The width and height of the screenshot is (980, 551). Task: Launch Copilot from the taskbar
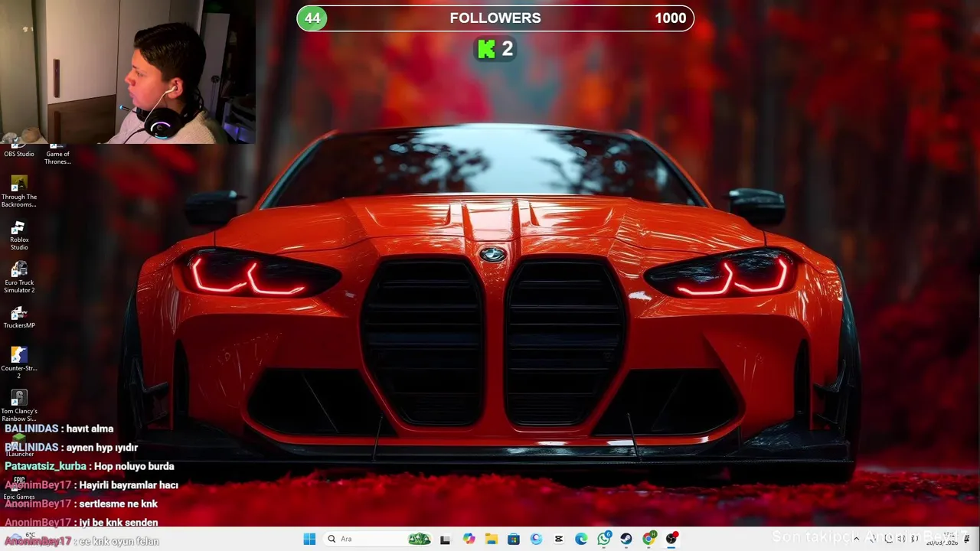click(x=469, y=539)
